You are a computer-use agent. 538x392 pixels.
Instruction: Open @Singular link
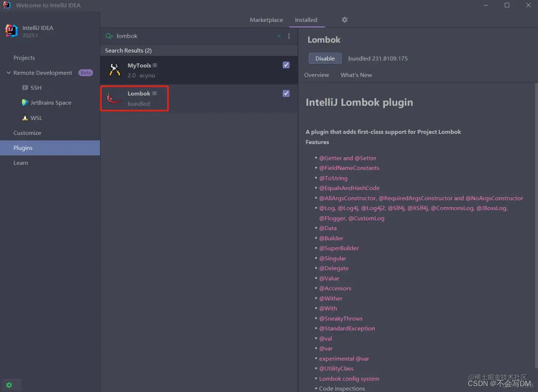tap(333, 258)
